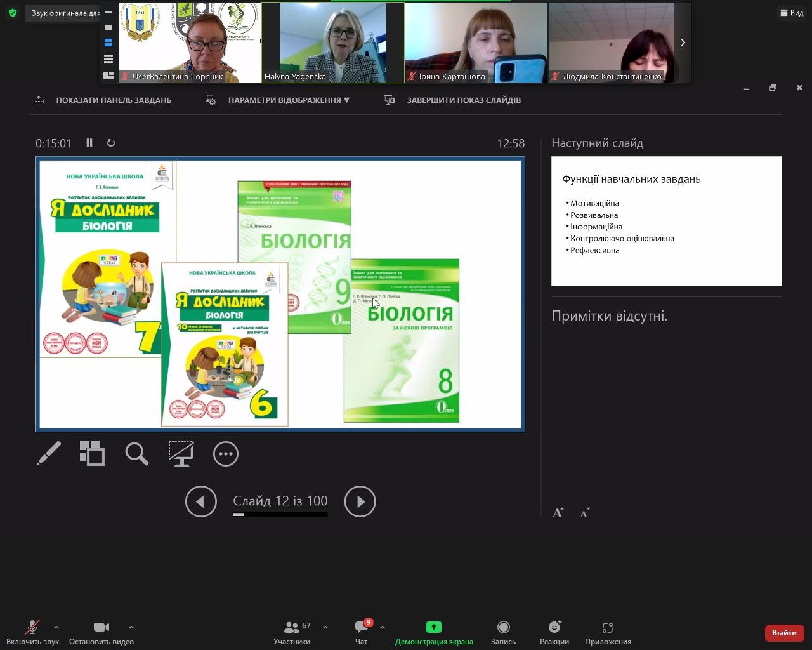Advance to the next slide arrow
The height and width of the screenshot is (650, 812).
point(360,501)
